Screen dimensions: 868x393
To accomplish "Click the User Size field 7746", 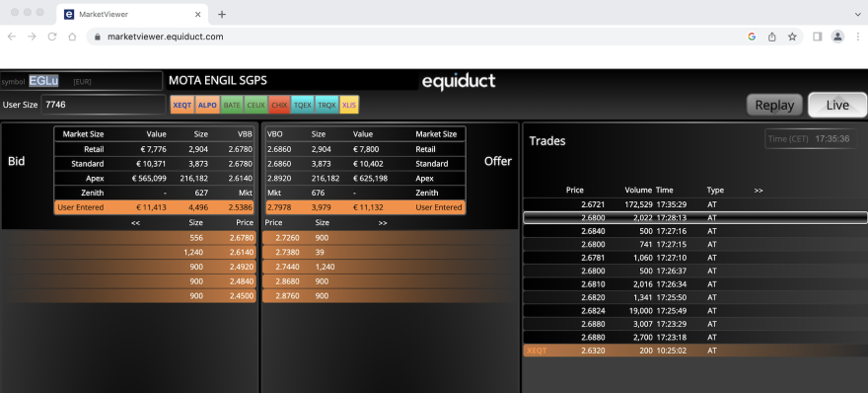I will point(103,105).
